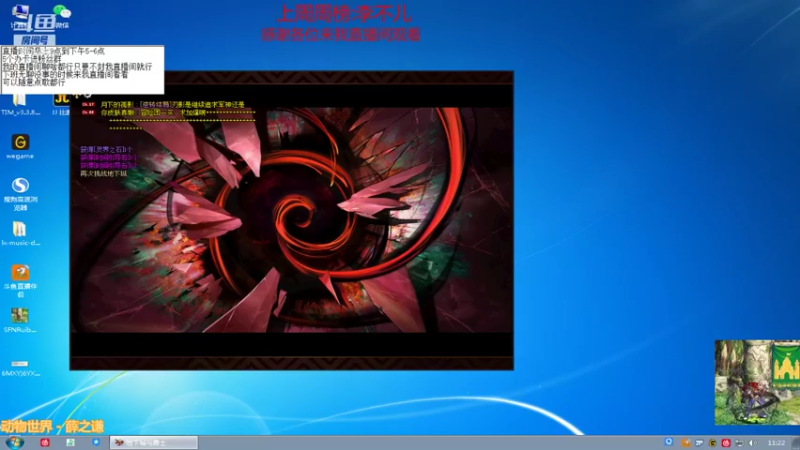Open the TIM_v3.3.8 installer file icon
The height and width of the screenshot is (450, 800).
coord(20,105)
